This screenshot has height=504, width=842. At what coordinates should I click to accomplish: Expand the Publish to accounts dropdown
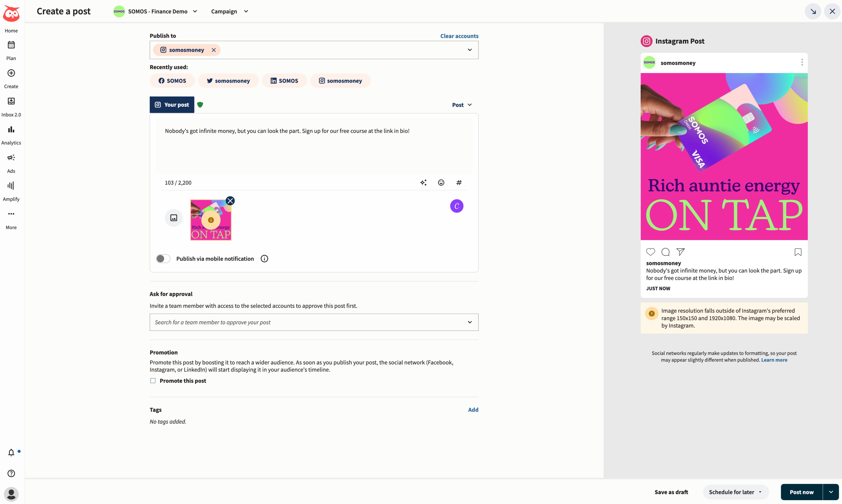[x=470, y=50]
